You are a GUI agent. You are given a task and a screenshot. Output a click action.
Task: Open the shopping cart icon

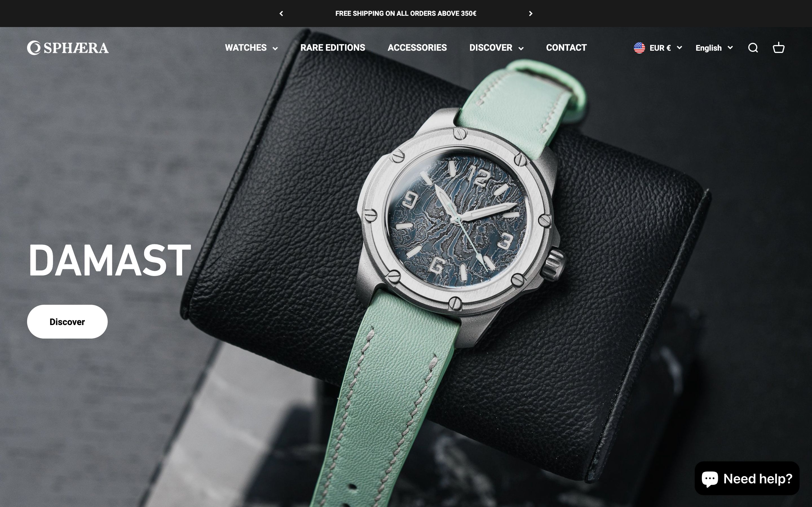(x=779, y=48)
